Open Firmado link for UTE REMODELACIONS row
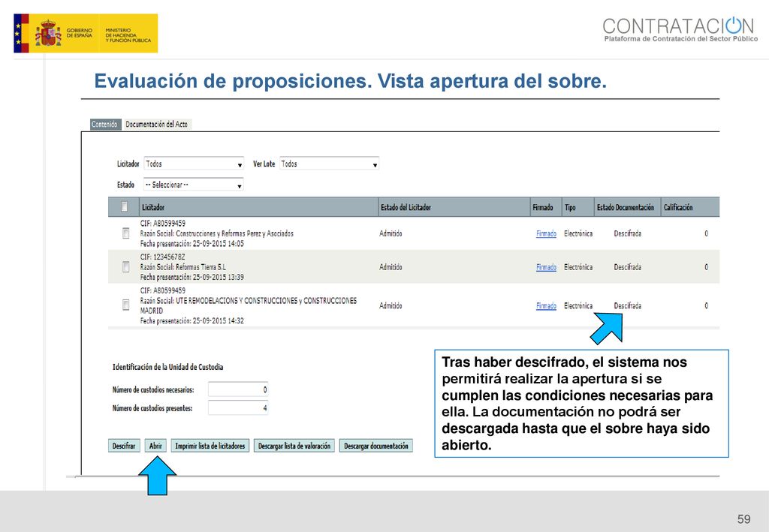 coord(546,305)
